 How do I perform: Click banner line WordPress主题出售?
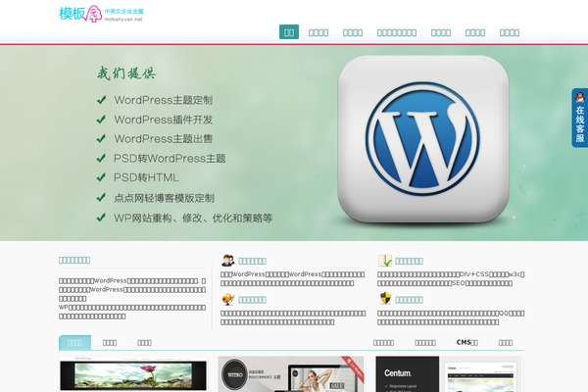click(x=164, y=139)
